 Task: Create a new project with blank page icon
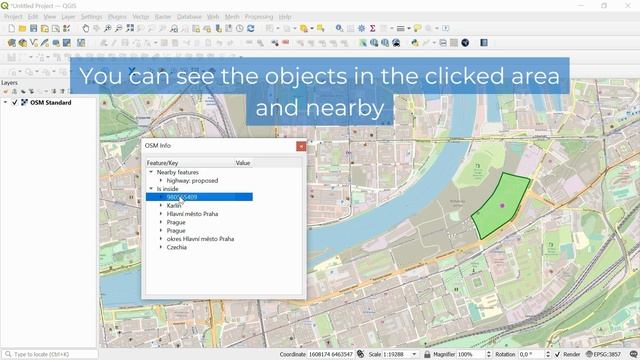tap(11, 28)
